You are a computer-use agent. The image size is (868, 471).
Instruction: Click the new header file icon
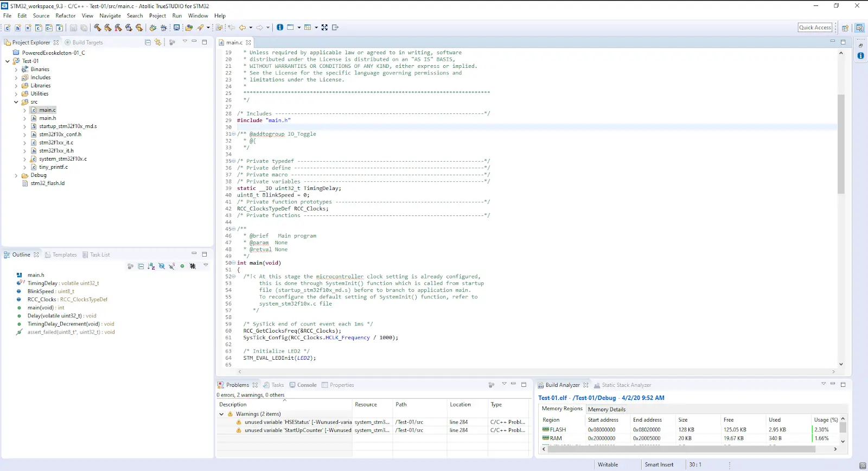coord(18,28)
